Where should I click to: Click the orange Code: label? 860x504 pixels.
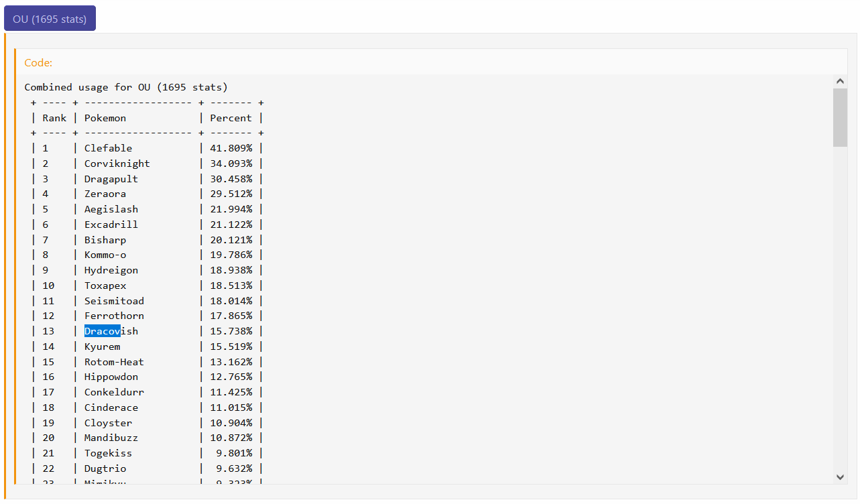(38, 62)
